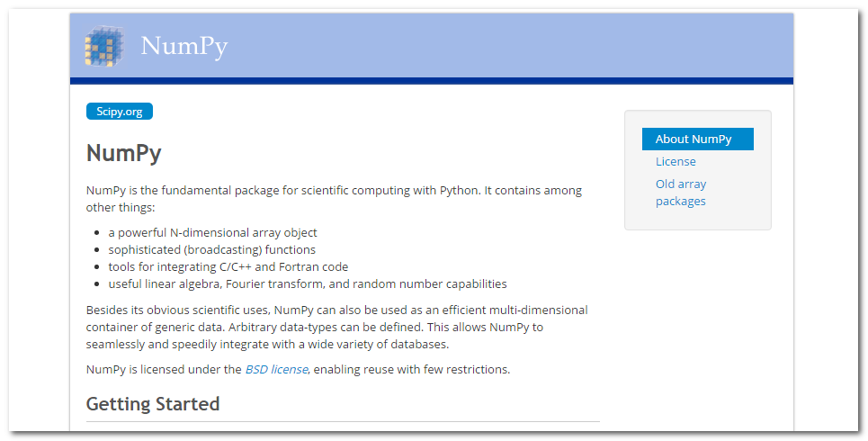The width and height of the screenshot is (868, 441).
Task: Click the NumPy cube logo icon
Action: click(104, 46)
